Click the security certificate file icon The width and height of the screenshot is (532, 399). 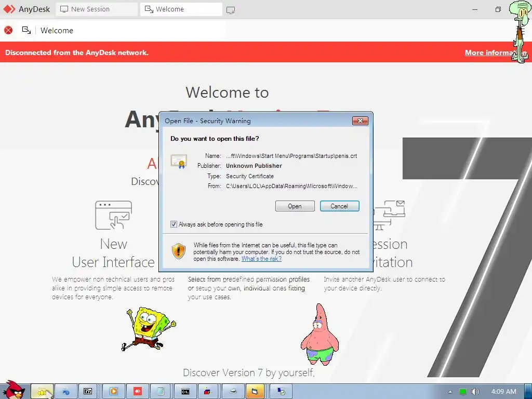click(x=179, y=162)
